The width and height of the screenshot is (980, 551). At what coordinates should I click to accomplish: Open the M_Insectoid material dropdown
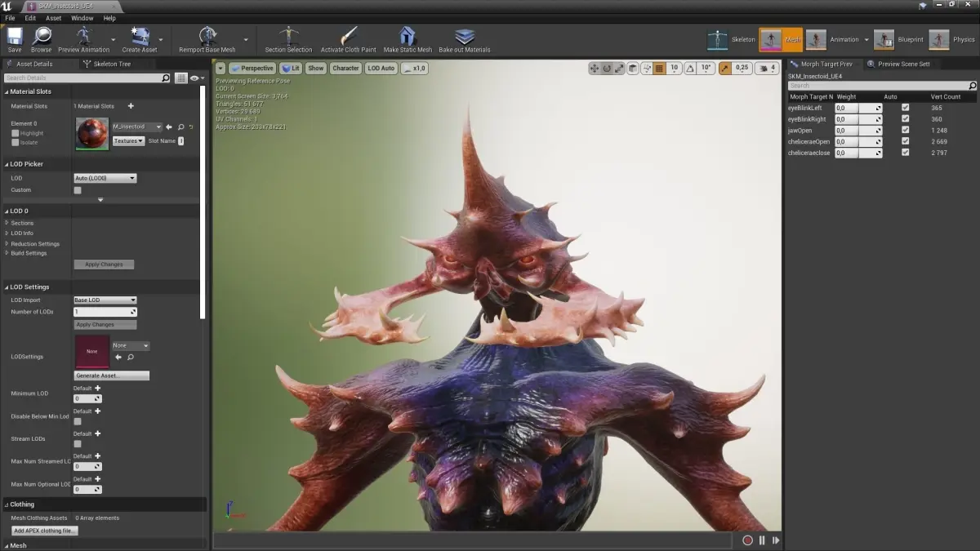click(x=136, y=127)
